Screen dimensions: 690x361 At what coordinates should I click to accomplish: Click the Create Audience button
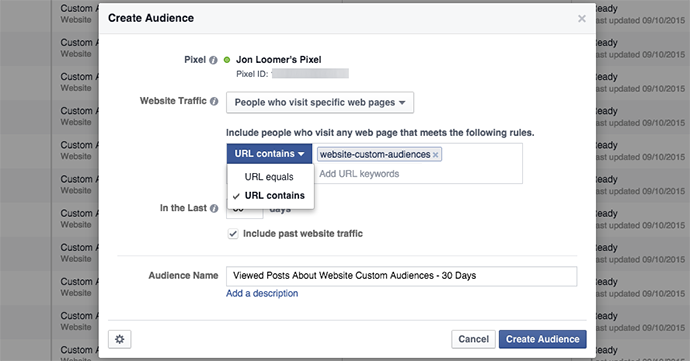543,339
